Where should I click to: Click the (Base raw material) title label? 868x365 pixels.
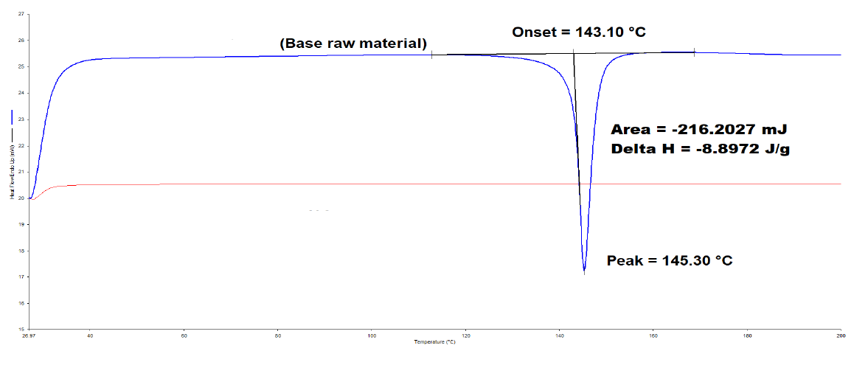[353, 44]
